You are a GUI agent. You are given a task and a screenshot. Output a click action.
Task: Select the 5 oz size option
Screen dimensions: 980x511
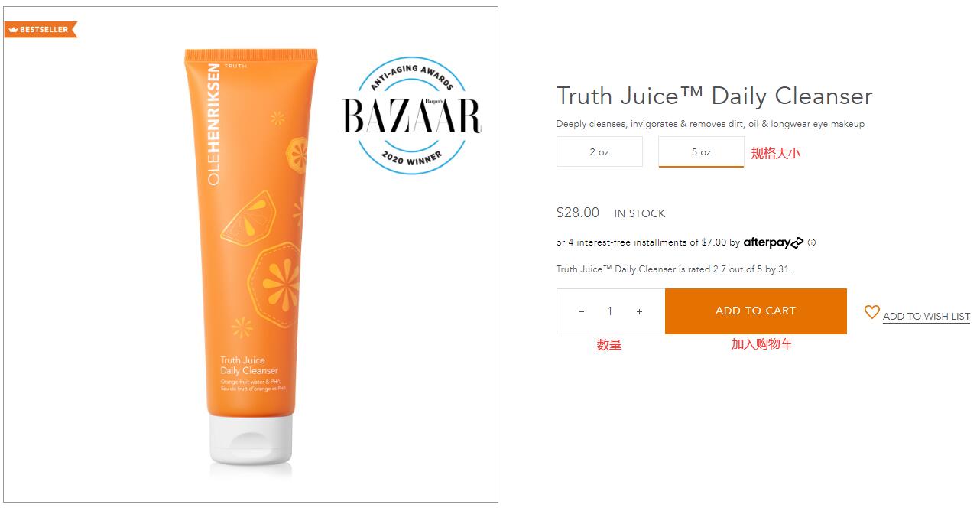point(701,151)
